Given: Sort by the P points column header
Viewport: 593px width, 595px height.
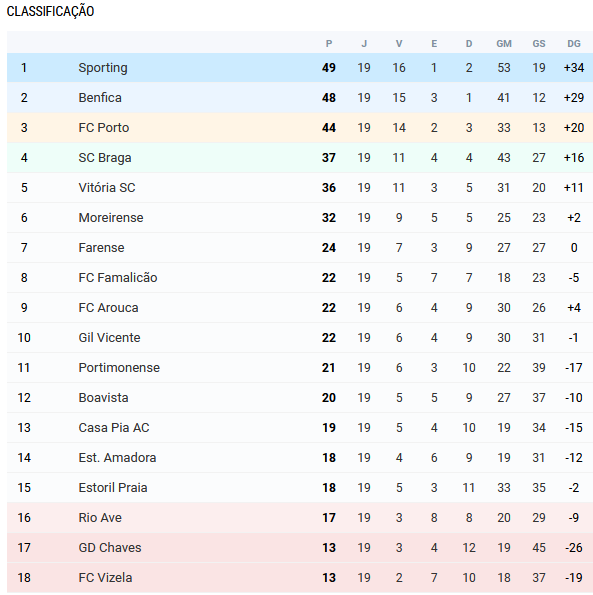Looking at the screenshot, I should click(x=329, y=44).
